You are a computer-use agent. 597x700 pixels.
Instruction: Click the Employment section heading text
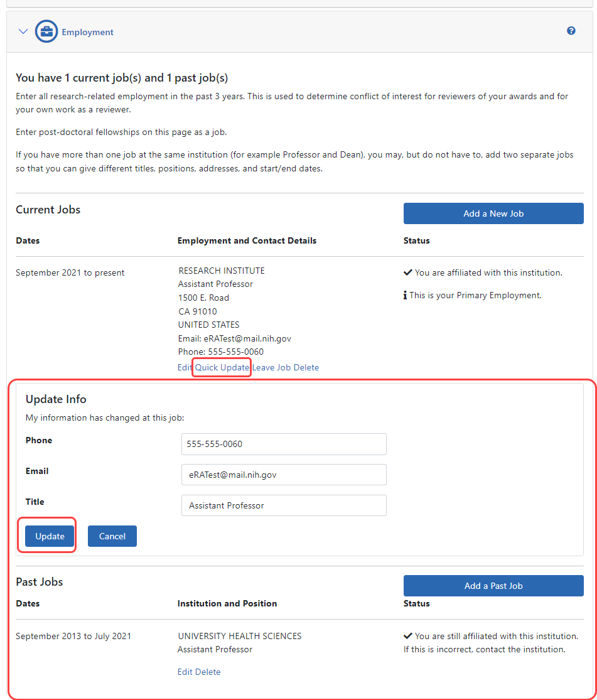87,32
